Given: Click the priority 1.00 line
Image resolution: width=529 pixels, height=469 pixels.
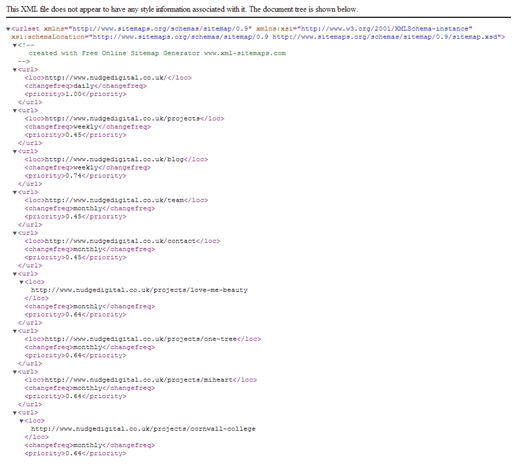Looking at the screenshot, I should 75,94.
